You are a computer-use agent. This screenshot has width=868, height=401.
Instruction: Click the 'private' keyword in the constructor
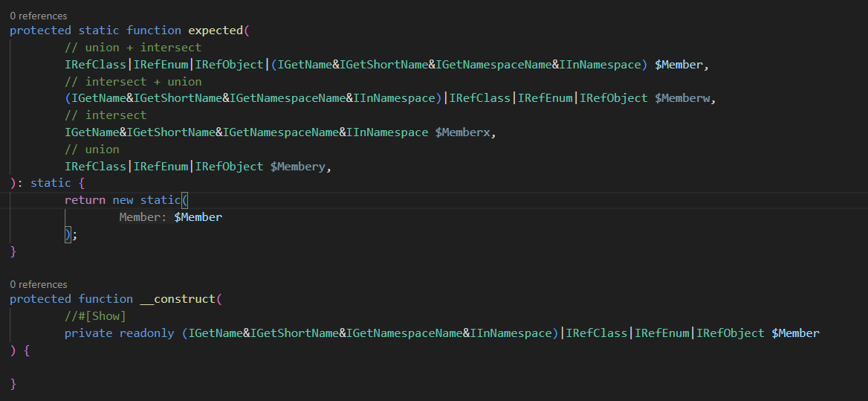88,333
